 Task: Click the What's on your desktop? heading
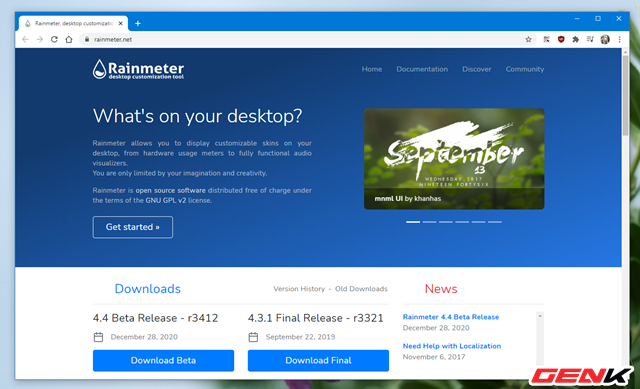click(x=198, y=116)
